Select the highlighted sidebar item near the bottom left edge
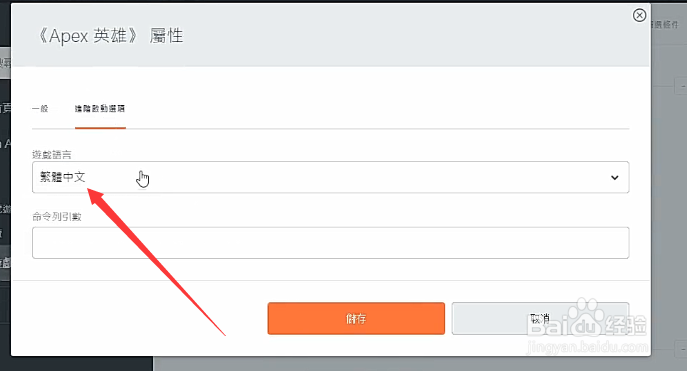 pos(5,263)
